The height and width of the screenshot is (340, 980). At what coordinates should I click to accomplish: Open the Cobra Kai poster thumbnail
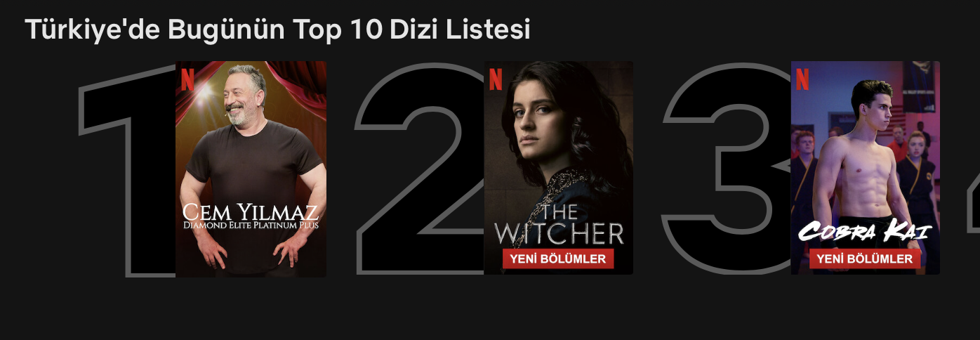(x=866, y=168)
